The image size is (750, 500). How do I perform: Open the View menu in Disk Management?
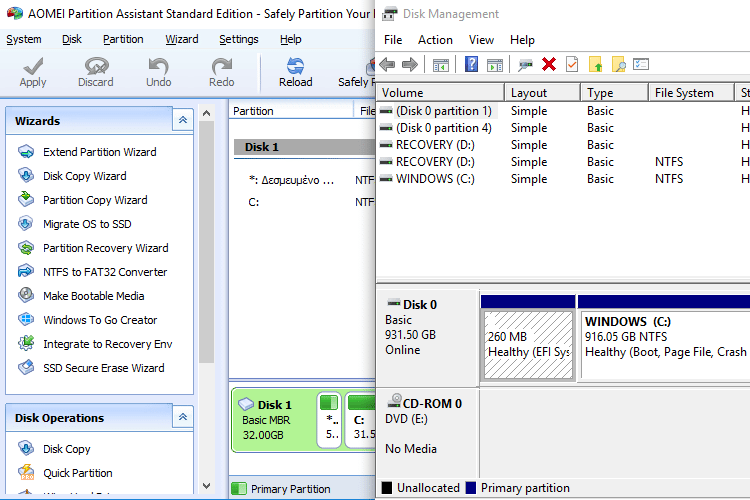click(481, 40)
